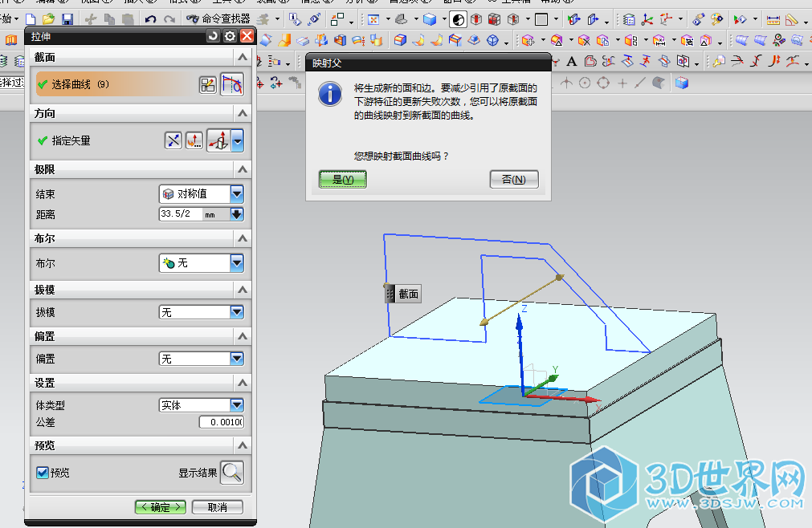Open the 偏置 dropdown
The image size is (812, 528).
(x=201, y=359)
